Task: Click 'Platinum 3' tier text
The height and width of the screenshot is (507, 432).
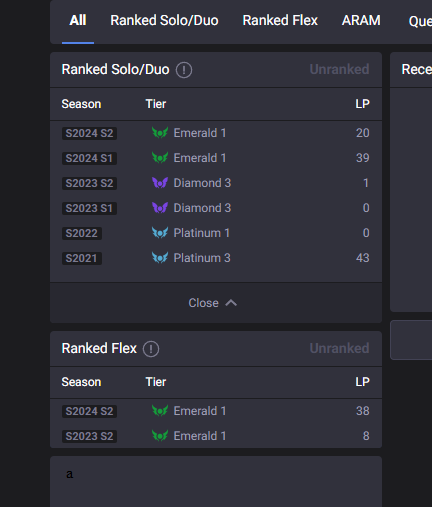Action: [x=202, y=258]
